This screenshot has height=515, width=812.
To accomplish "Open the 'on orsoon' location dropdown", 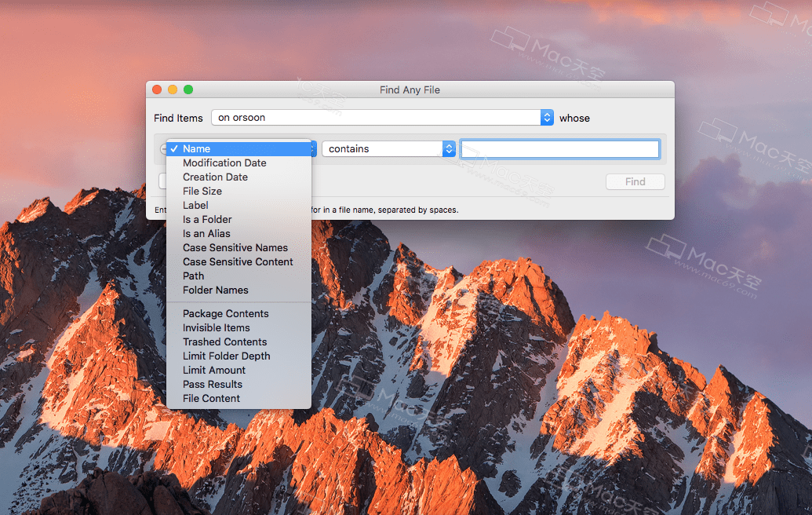I will click(x=382, y=118).
